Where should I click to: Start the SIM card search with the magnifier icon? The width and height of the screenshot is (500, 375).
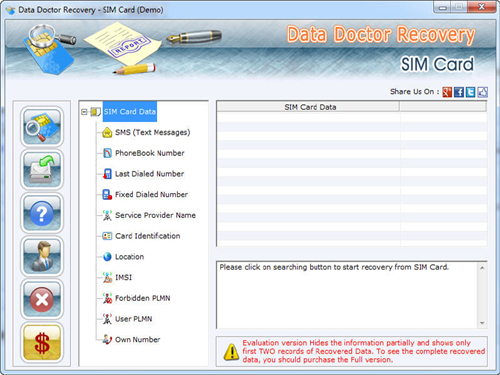[x=42, y=126]
